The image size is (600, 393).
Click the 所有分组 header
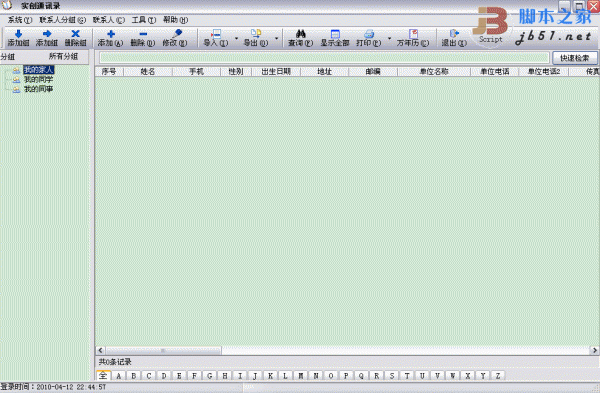click(64, 57)
